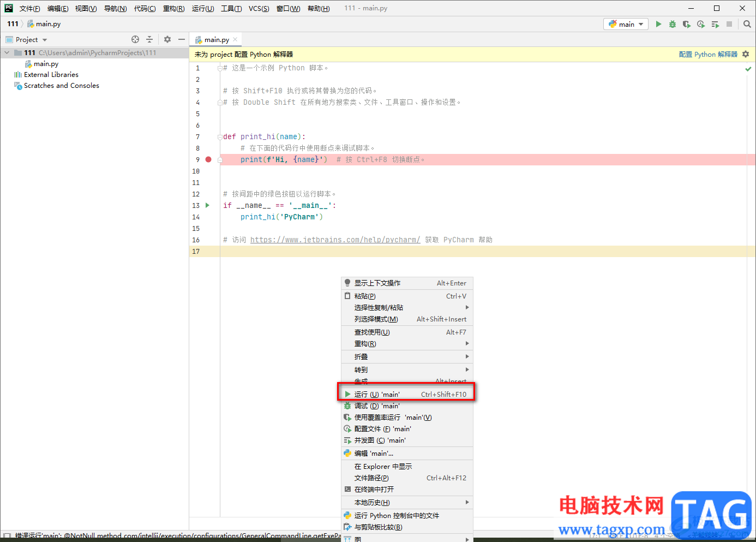This screenshot has width=756, height=542.
Task: Open the Tools menu
Action: (x=231, y=8)
